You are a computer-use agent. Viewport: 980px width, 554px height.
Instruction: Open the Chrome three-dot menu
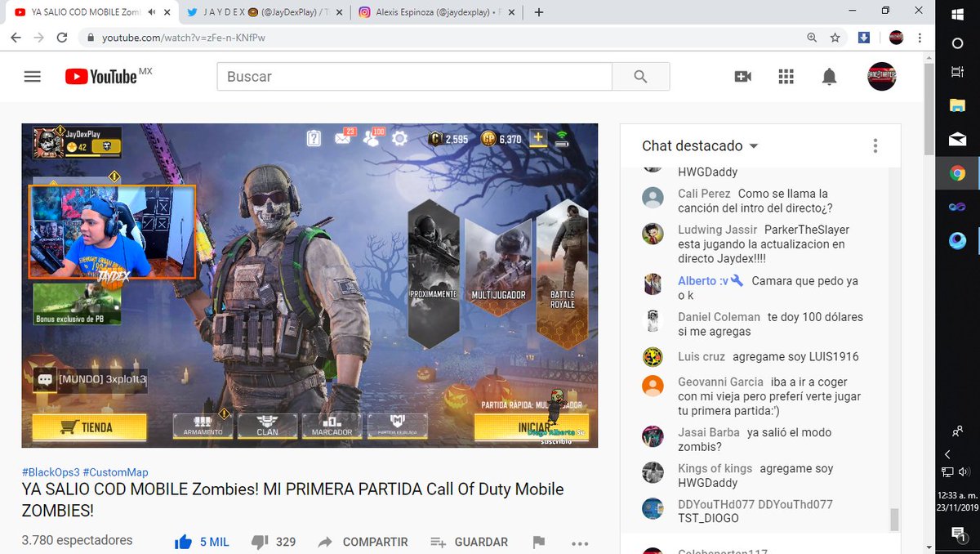920,38
